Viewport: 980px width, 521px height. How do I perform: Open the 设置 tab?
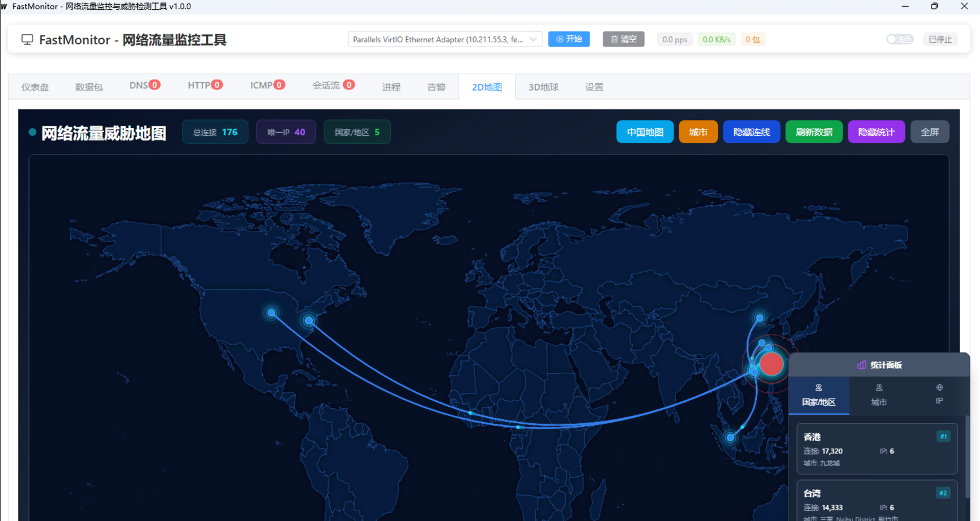[x=594, y=87]
